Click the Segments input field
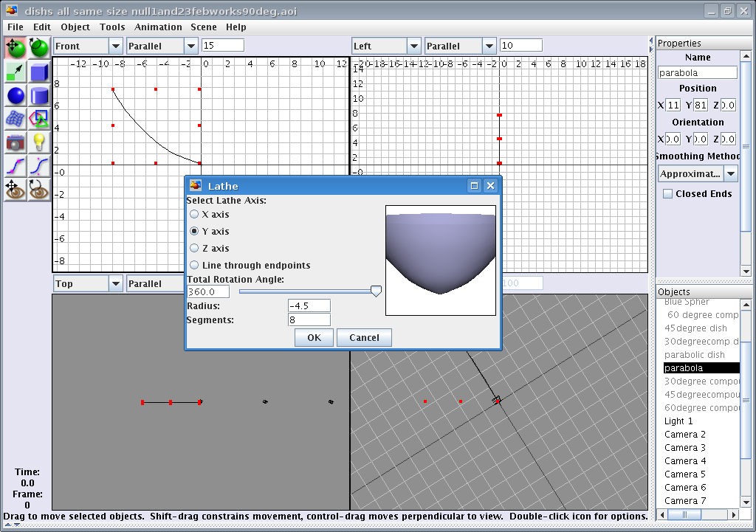 (x=309, y=319)
